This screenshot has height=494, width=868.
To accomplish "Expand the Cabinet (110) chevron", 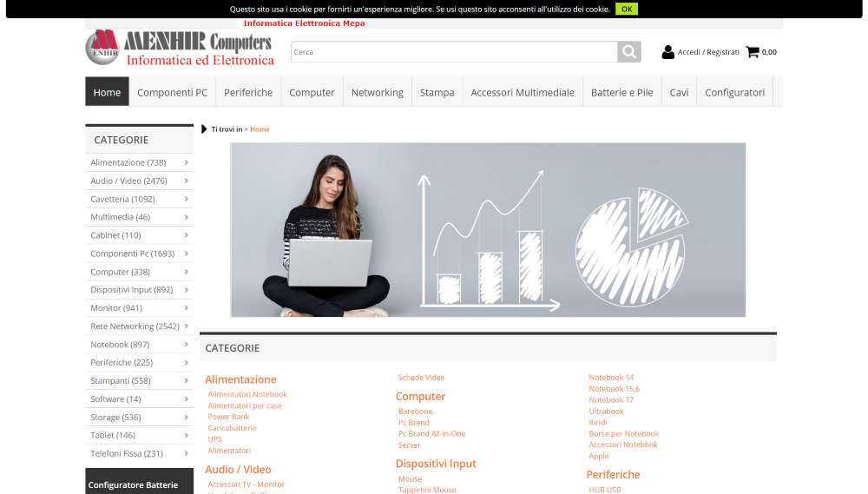I will click(x=186, y=235).
